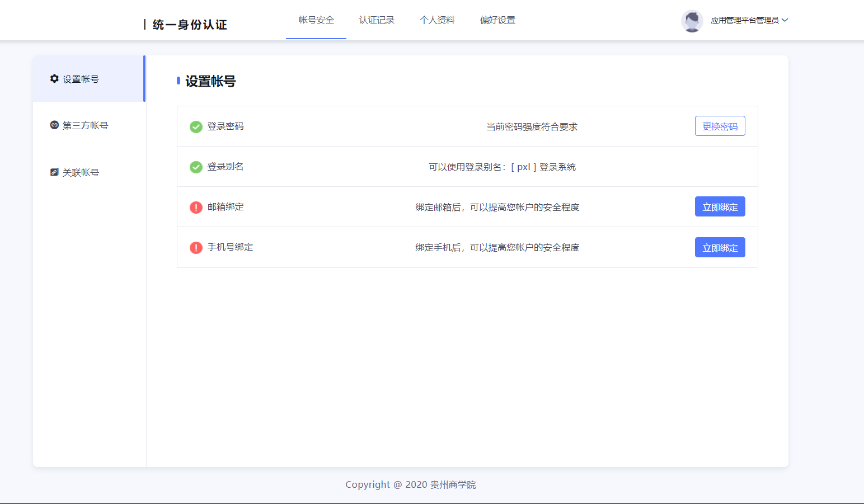Click 立即绑定 for phone number binding
The width and height of the screenshot is (864, 504).
point(720,248)
